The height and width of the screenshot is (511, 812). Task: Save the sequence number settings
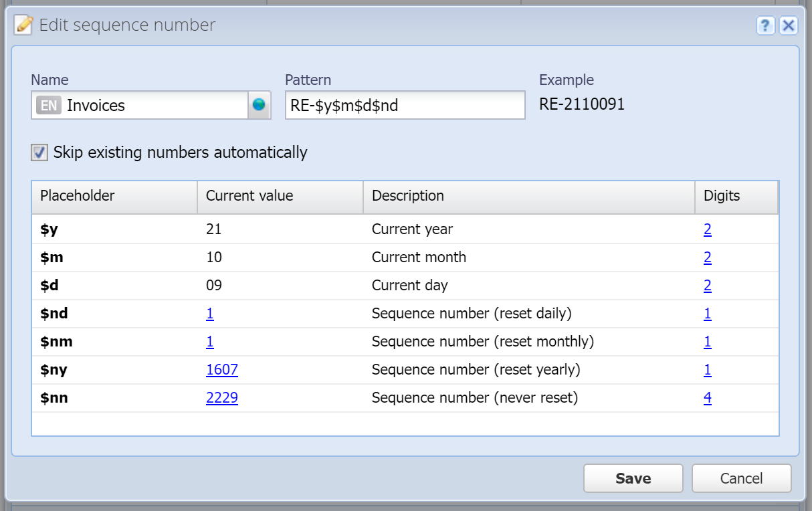[x=633, y=478]
